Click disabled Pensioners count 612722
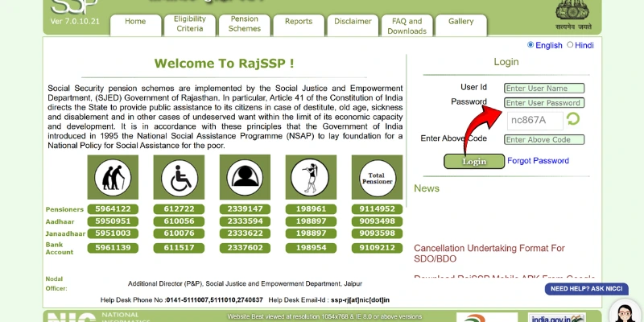 [x=179, y=209]
